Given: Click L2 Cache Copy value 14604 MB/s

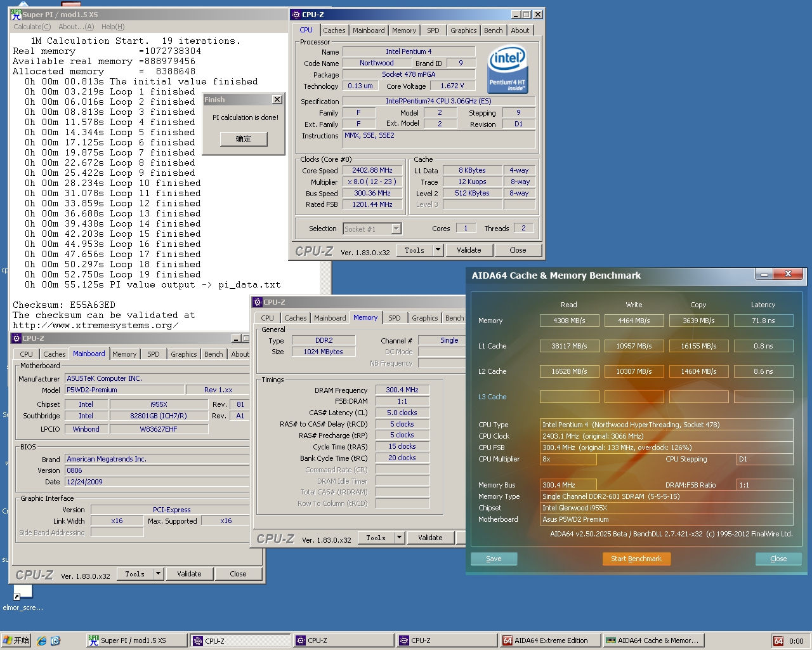Looking at the screenshot, I should pos(699,371).
